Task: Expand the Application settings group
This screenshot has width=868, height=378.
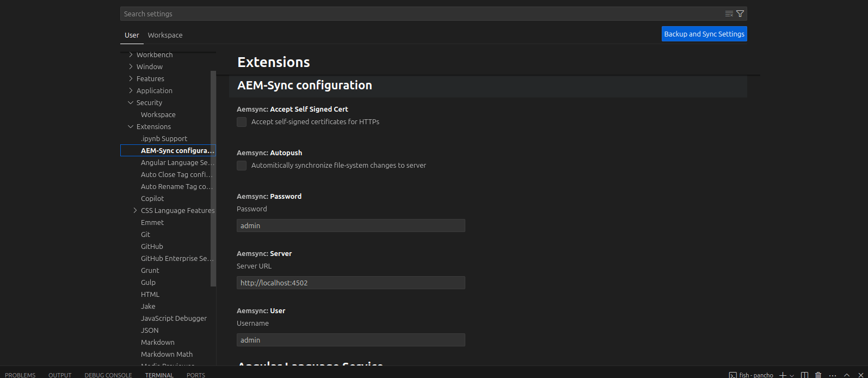Action: click(x=131, y=90)
